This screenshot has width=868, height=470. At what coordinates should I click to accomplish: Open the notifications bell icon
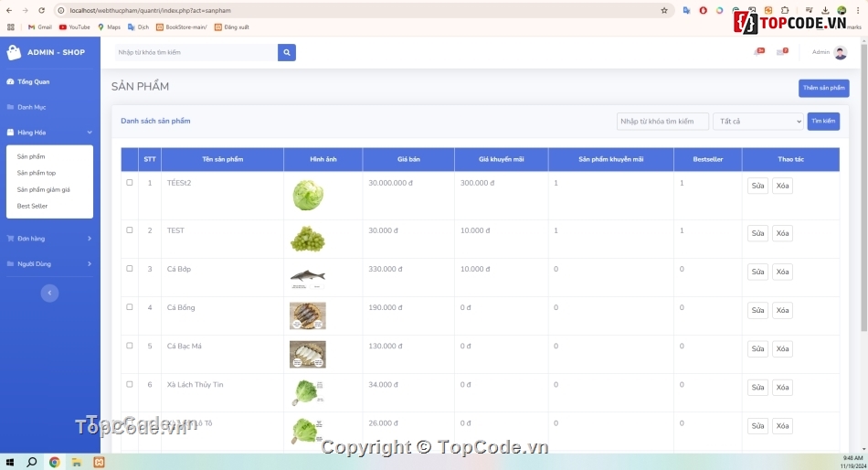pos(758,51)
